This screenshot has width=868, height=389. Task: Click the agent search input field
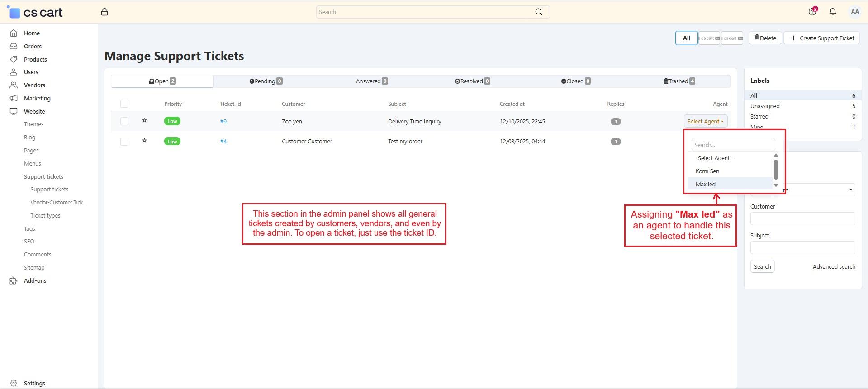pyautogui.click(x=733, y=145)
